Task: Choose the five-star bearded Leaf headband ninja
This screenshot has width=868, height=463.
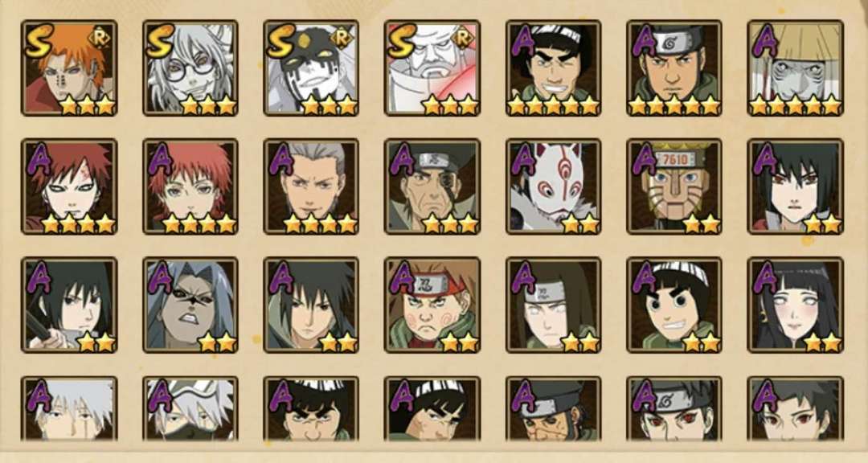Action: point(674,68)
